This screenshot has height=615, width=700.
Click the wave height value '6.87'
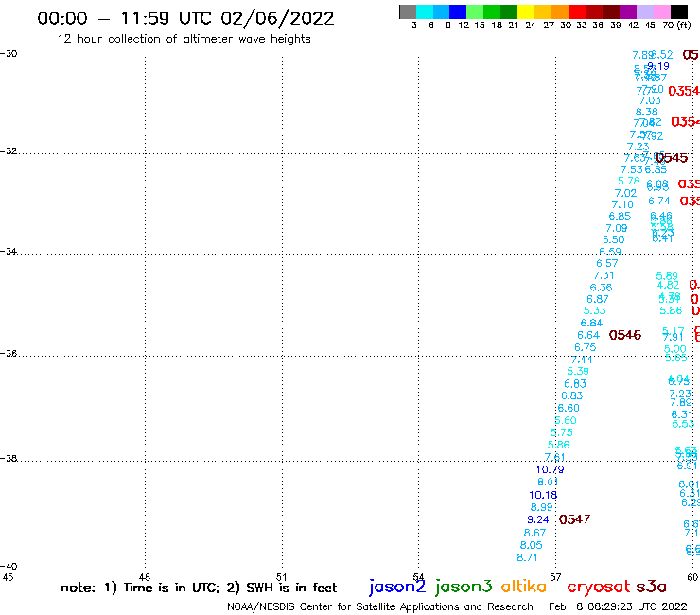598,299
